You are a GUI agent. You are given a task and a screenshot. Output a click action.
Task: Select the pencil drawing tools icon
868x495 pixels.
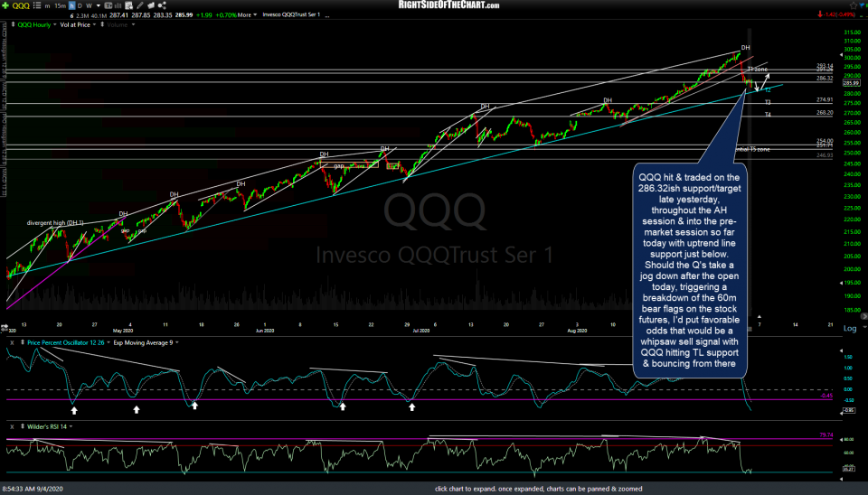[x=140, y=5]
